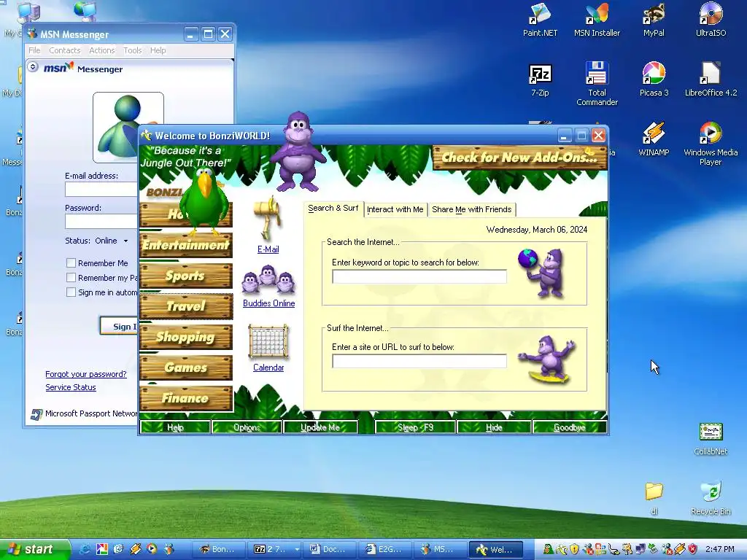Open the MyPal browser desktop icon
The width and height of the screenshot is (747, 560).
(x=654, y=20)
